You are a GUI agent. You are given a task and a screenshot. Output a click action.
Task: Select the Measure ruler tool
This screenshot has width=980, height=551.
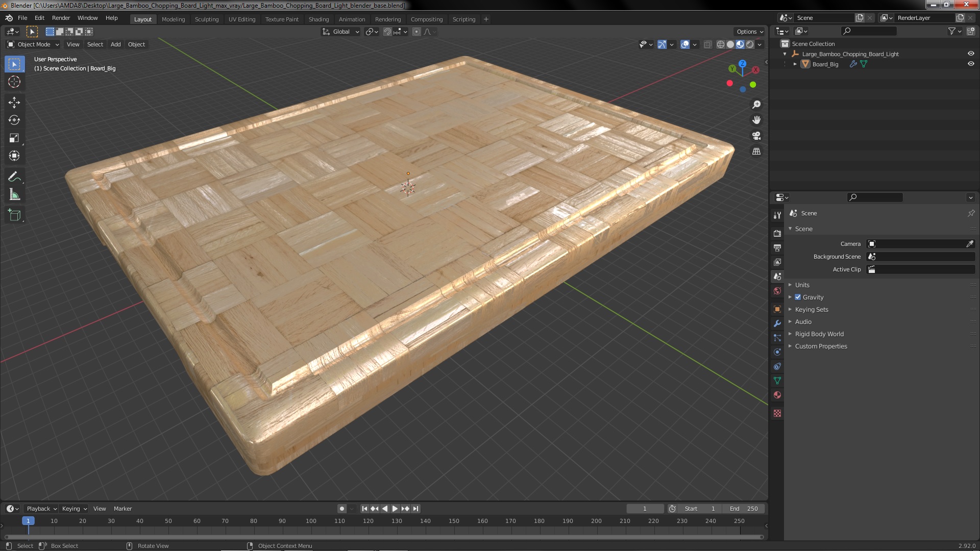coord(14,195)
